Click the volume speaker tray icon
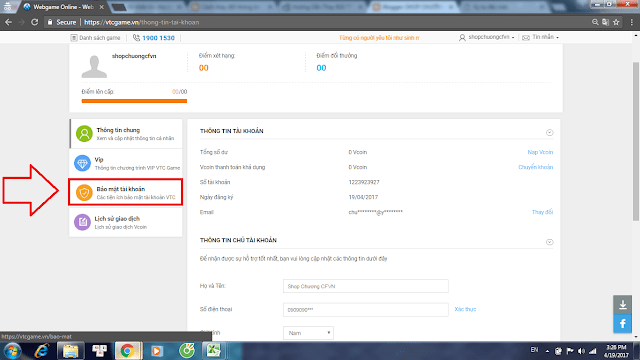 581,351
